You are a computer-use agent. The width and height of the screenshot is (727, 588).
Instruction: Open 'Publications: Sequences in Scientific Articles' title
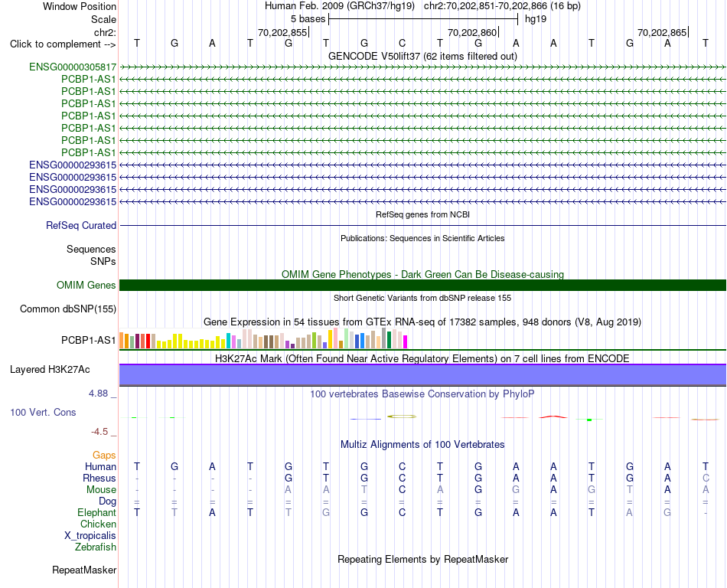tap(422, 238)
